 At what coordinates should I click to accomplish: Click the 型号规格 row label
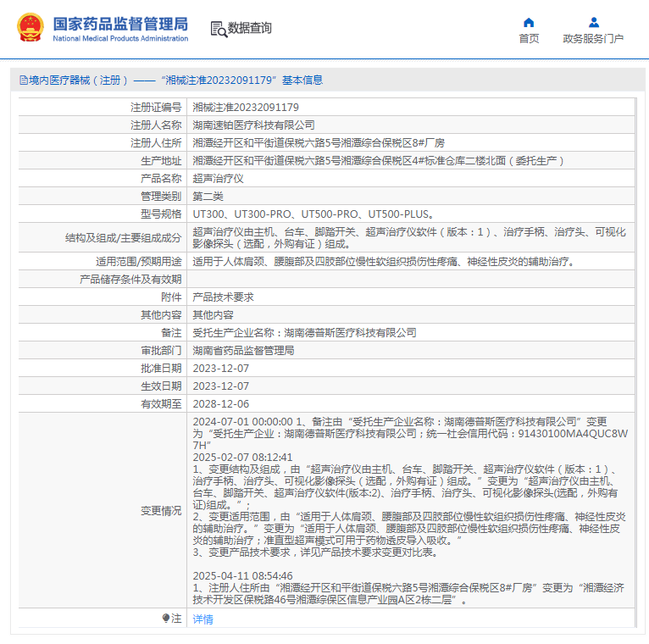[161, 214]
